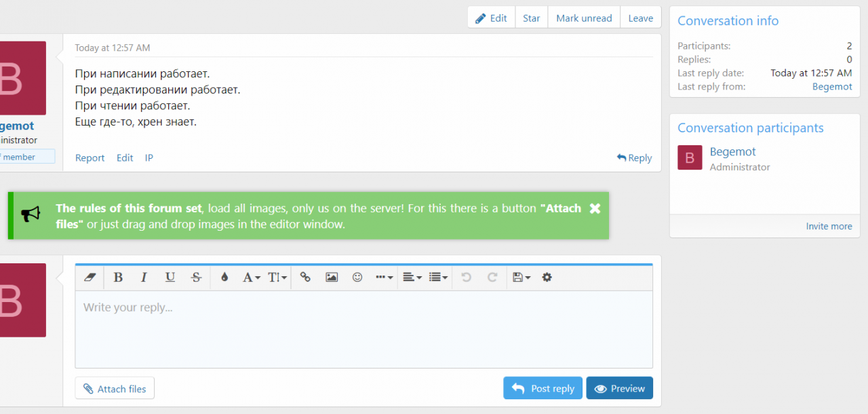868x414 pixels.
Task: Expand the list options dropdown
Action: click(438, 277)
